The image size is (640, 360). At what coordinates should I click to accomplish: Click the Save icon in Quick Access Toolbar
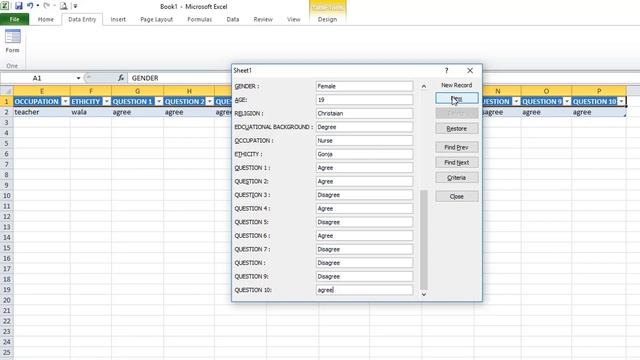pyautogui.click(x=19, y=6)
